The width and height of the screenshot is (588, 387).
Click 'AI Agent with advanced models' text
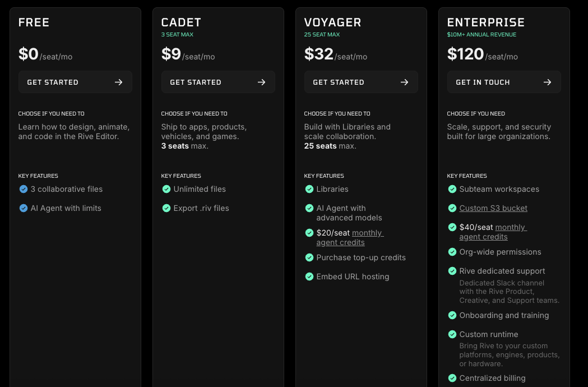[x=349, y=213]
